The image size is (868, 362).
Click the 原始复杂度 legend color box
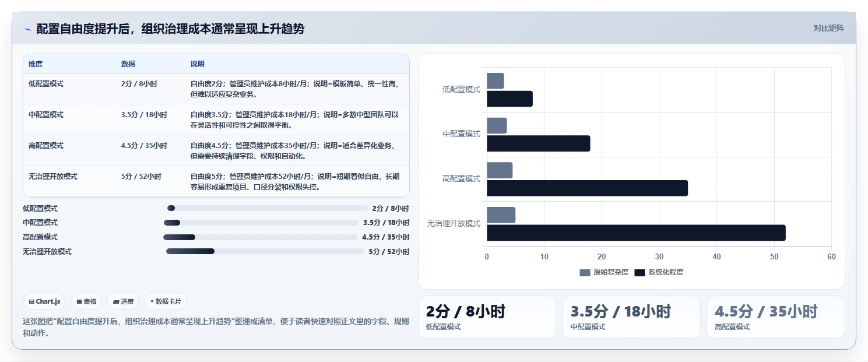(x=585, y=272)
